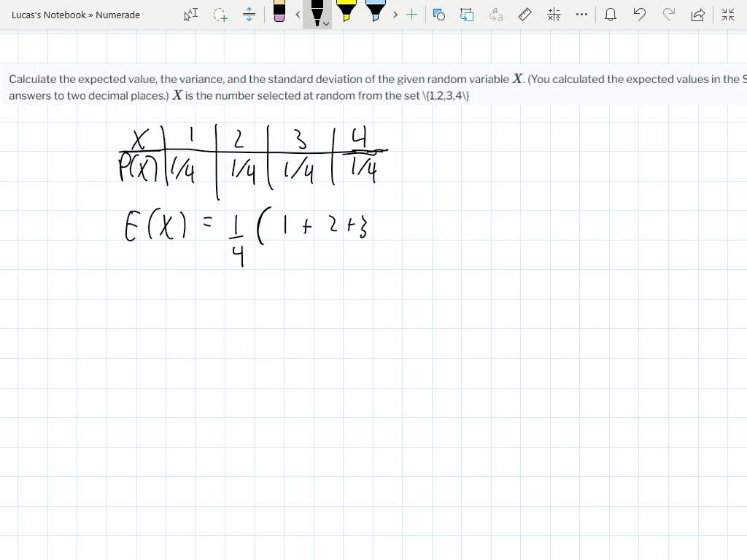The height and width of the screenshot is (560, 747).
Task: Toggle notifications with the bell icon
Action: pyautogui.click(x=611, y=15)
